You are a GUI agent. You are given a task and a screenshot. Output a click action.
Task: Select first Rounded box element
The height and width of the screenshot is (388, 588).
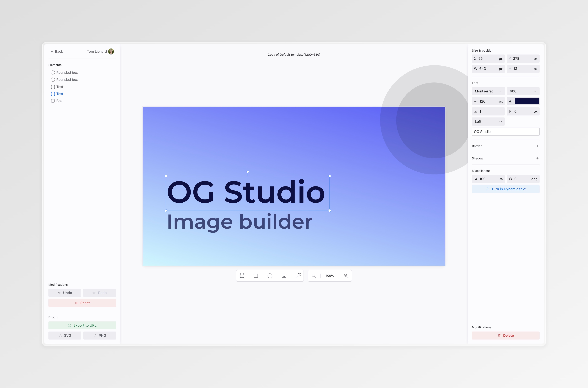(64, 73)
